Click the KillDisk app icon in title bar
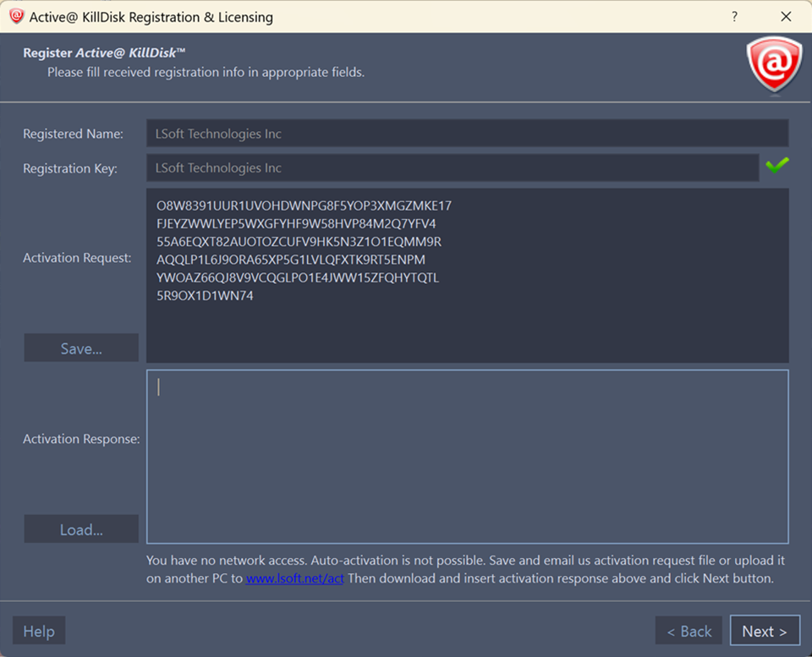Viewport: 812px width, 657px height. 16,16
